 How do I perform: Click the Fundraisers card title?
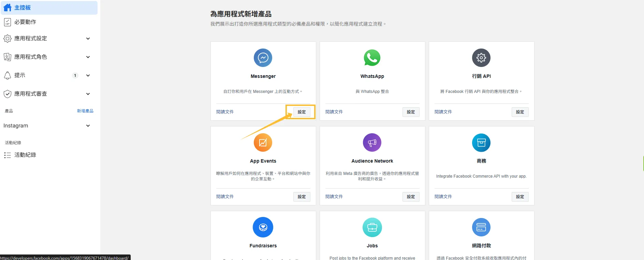[x=263, y=246]
